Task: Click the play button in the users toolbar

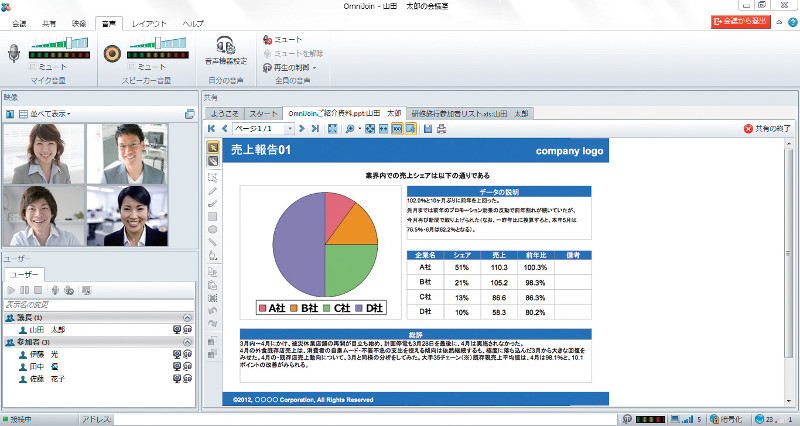Action: (x=11, y=290)
